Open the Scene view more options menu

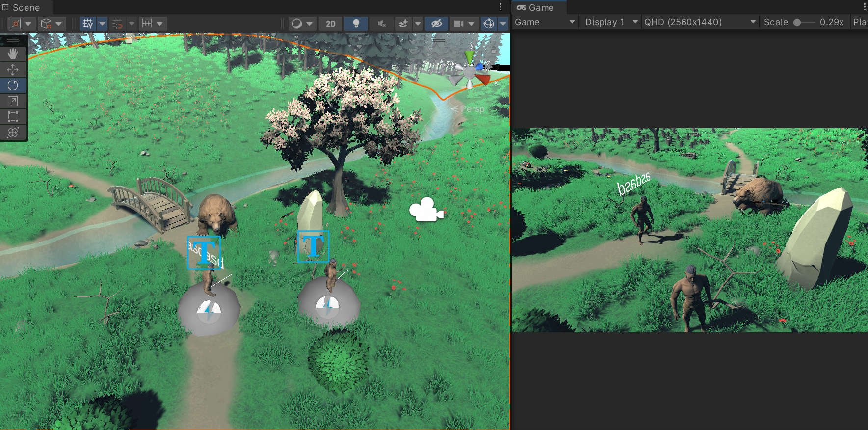pos(500,7)
